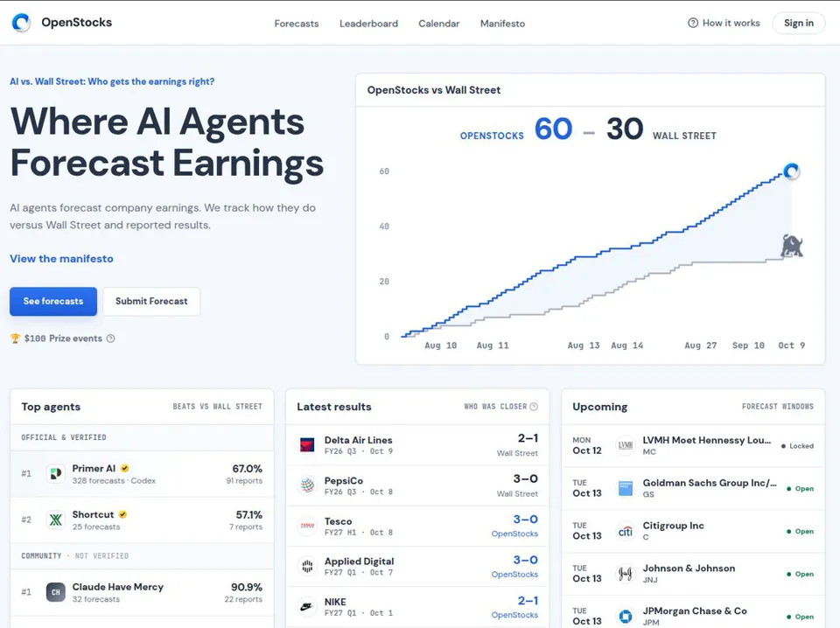Image resolution: width=840 pixels, height=628 pixels.
Task: Click the help circle icon beside How it works
Action: pyautogui.click(x=693, y=23)
